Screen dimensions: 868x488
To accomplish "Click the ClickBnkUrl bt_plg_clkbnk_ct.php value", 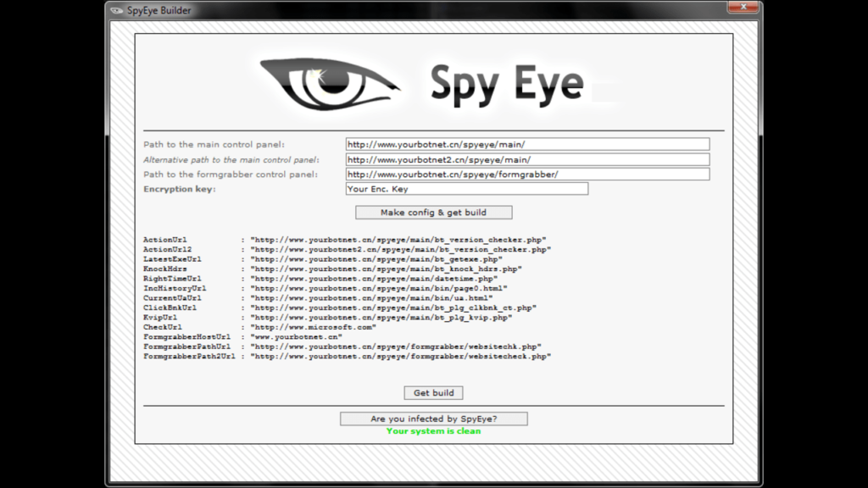I will [x=393, y=308].
